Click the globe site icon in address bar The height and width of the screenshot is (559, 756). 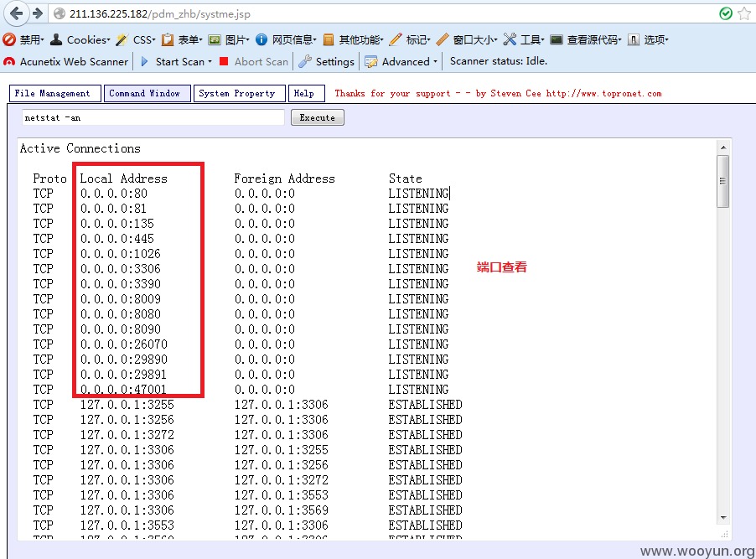(60, 13)
